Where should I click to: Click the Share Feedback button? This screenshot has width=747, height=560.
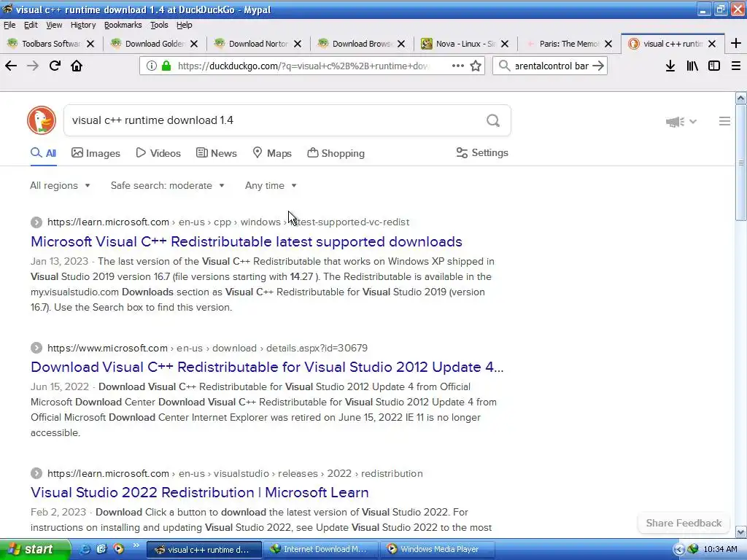tap(684, 523)
